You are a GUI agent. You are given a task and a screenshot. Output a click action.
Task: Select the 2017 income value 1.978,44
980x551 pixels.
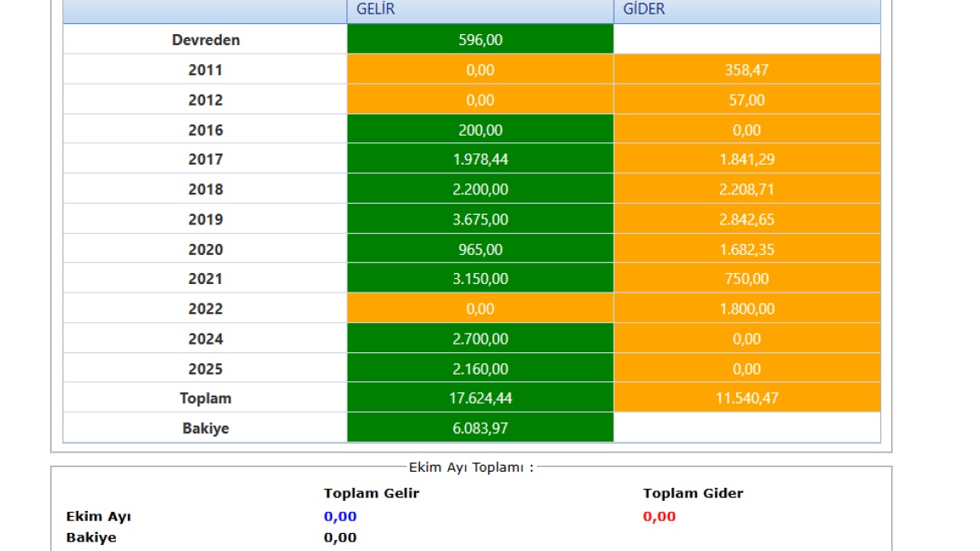[480, 159]
